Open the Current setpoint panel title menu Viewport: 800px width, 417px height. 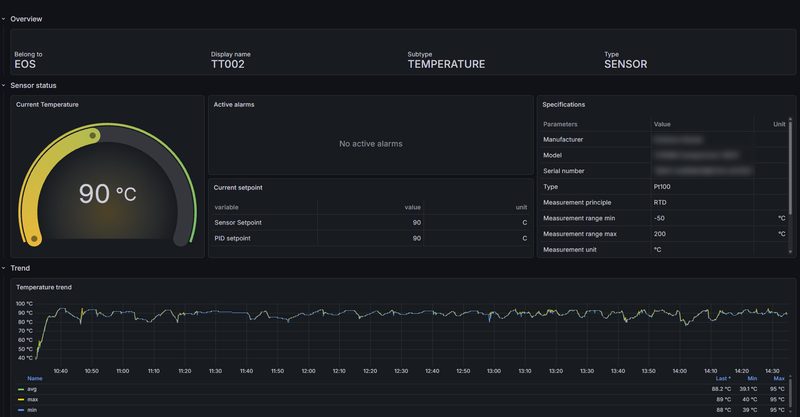238,188
